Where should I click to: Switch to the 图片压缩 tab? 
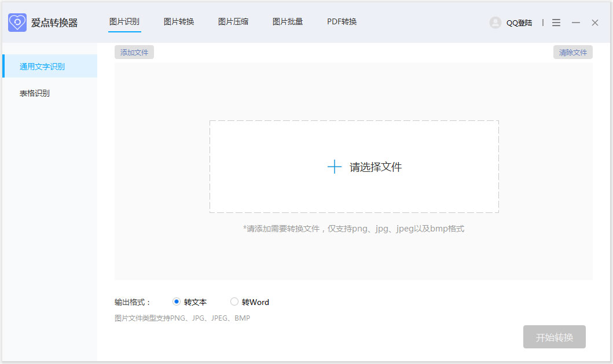tap(233, 21)
